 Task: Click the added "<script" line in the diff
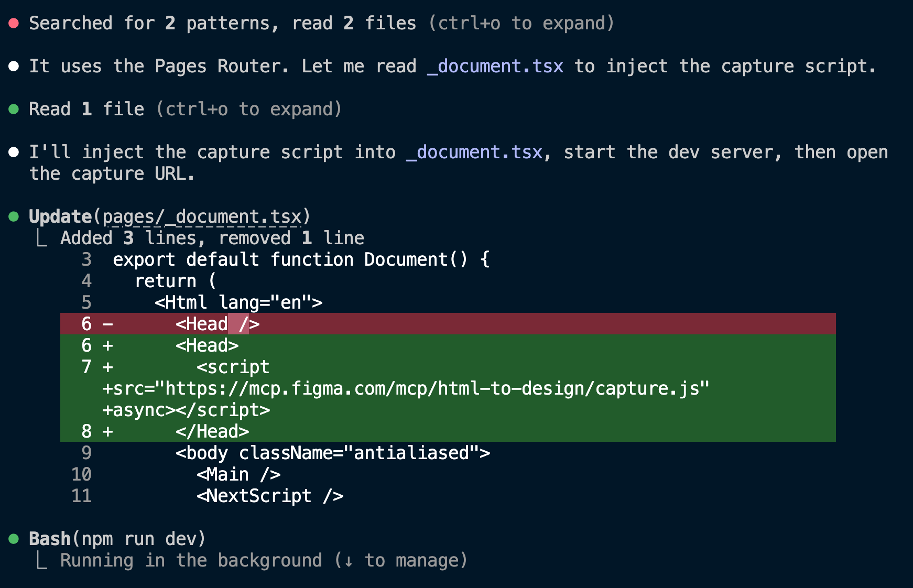click(x=448, y=367)
